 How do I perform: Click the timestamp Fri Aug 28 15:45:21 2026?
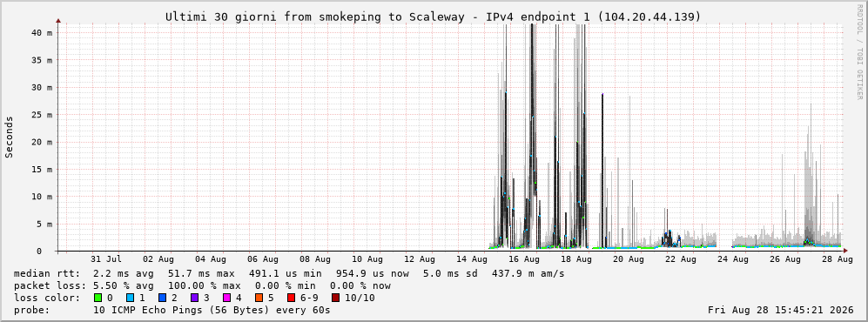pos(781,310)
